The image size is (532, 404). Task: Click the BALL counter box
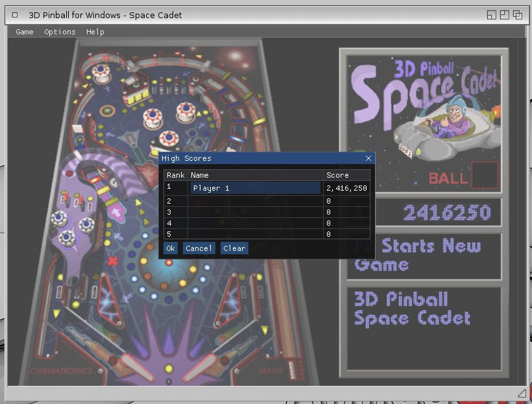[x=485, y=175]
